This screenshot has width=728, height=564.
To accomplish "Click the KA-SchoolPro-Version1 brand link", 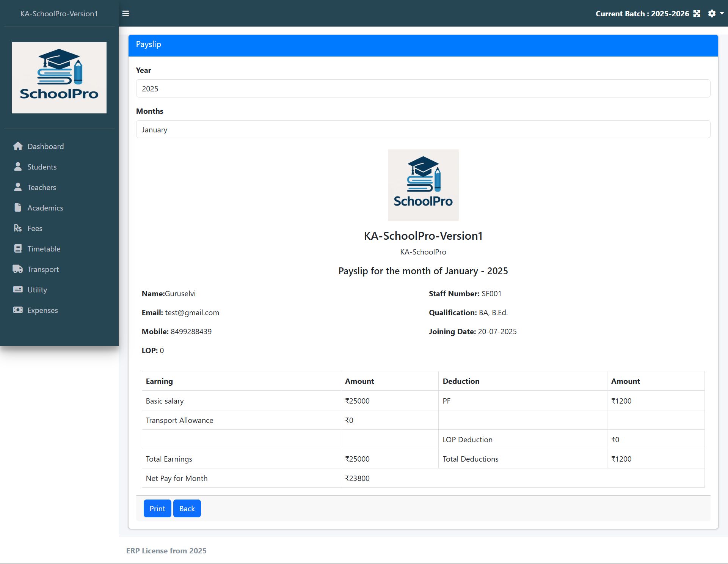I will coord(59,14).
